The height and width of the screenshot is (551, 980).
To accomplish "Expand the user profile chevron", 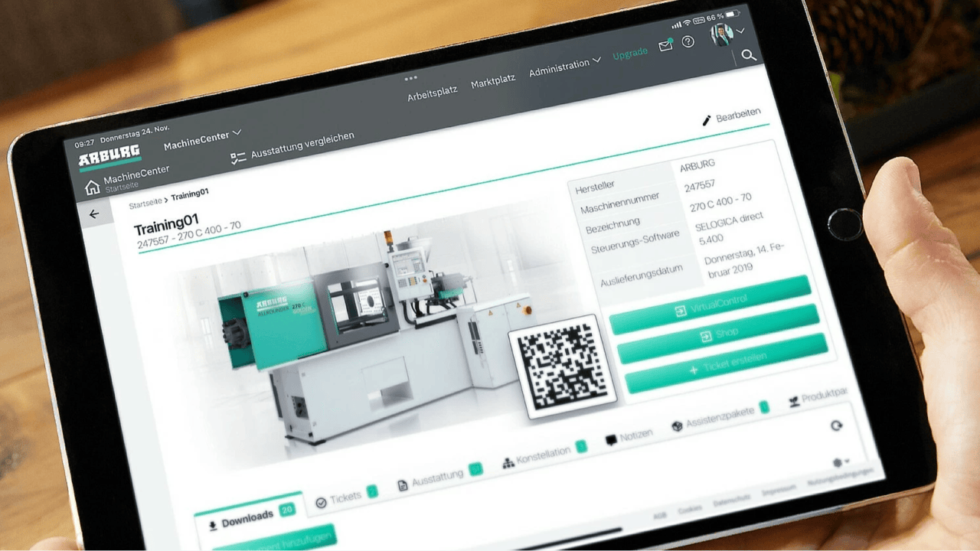I will pyautogui.click(x=740, y=31).
